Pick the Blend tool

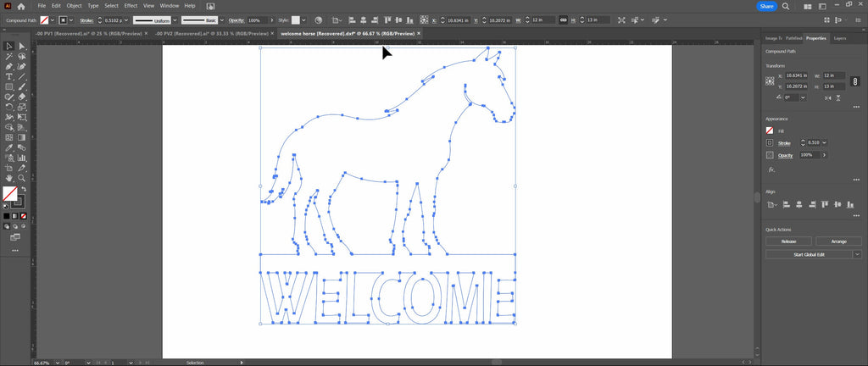click(x=22, y=147)
